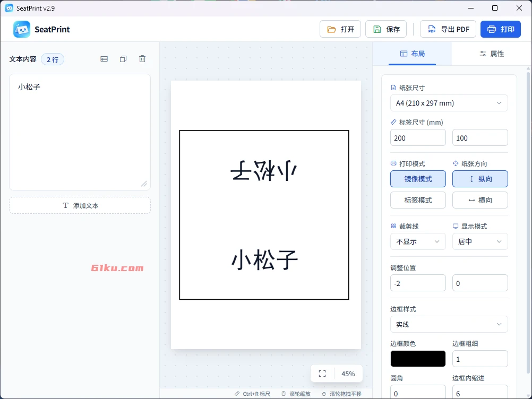This screenshot has width=532, height=399.
Task: Export layout using 导出 PDF button
Action: click(448, 29)
